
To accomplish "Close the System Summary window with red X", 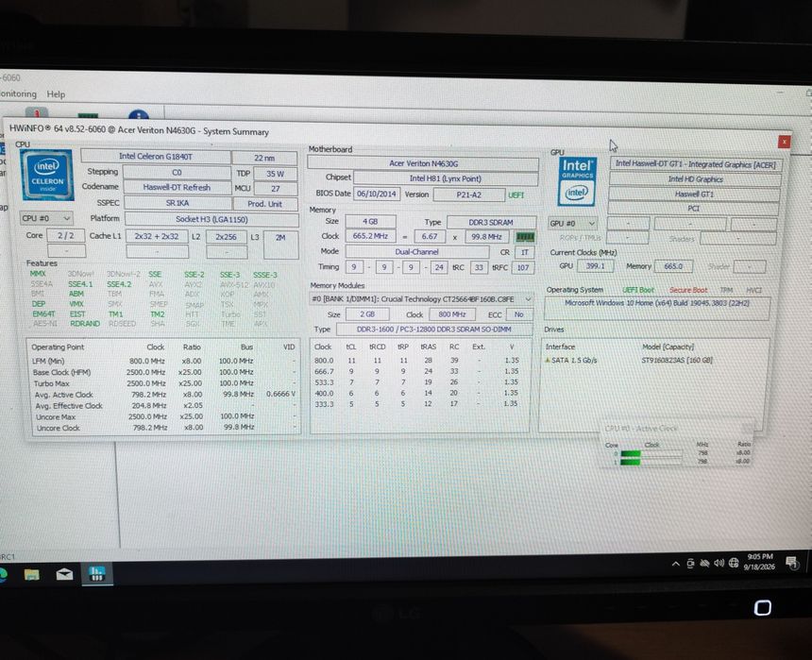I will click(784, 142).
